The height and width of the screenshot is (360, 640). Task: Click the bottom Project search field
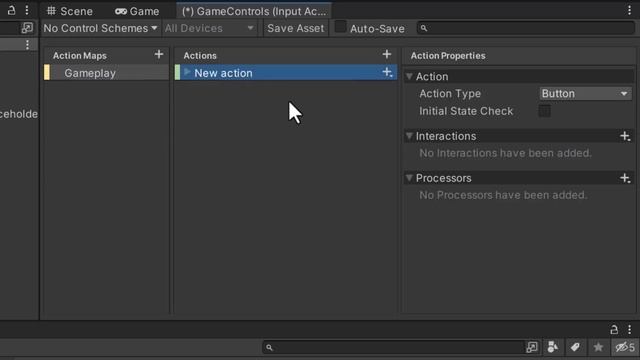[x=394, y=347]
